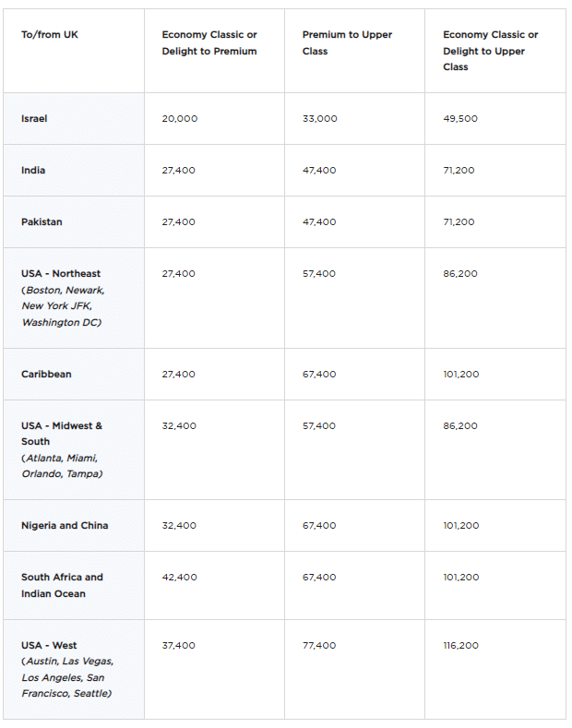Select the "Nigeria and China" row label
Screen dimensions: 572x728
(65, 526)
